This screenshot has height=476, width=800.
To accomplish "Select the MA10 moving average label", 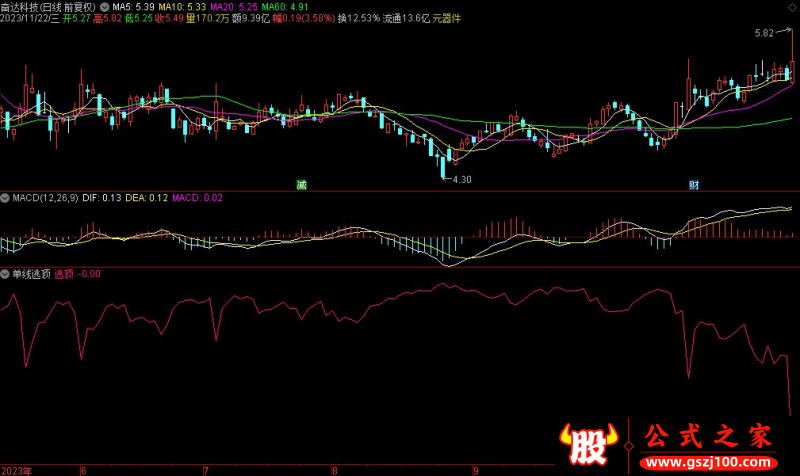I will pyautogui.click(x=181, y=5).
